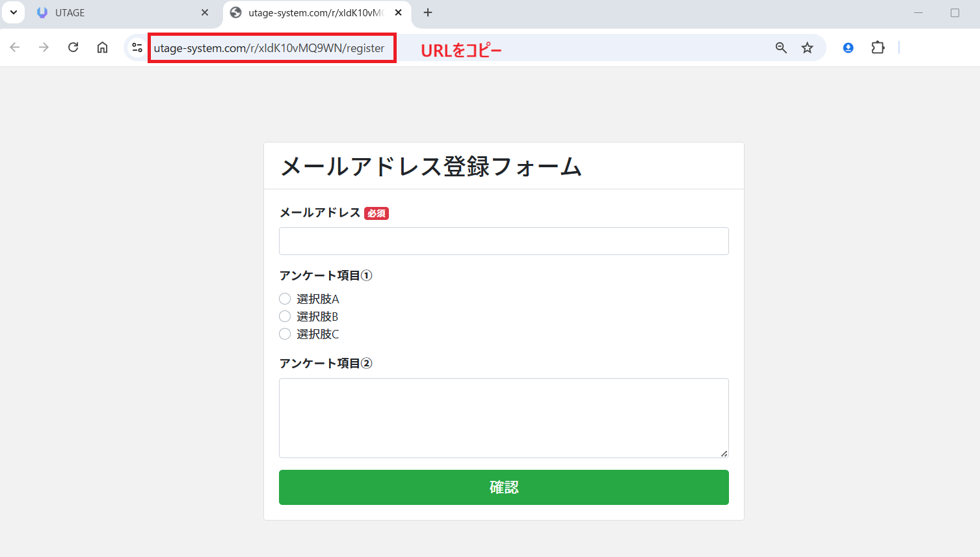Click the browser forward arrow
Screen dimensions: 980x557
tap(44, 48)
